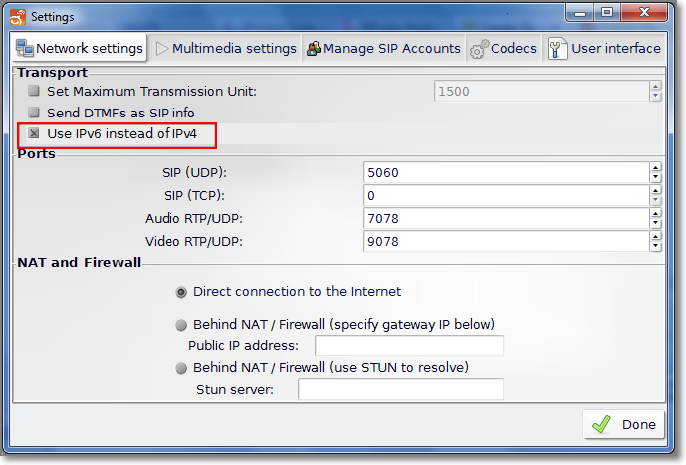Click the SIP (UDP) field showing 5060
The width and height of the screenshot is (686, 465).
(506, 172)
